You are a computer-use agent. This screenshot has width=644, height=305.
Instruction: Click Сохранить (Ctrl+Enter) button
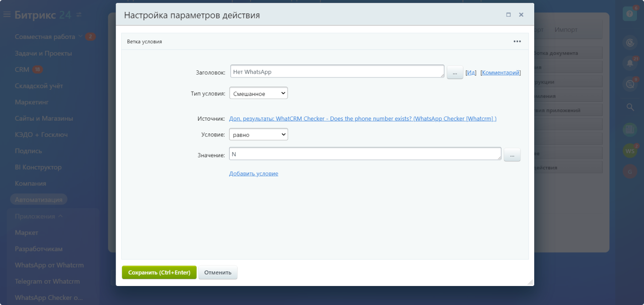coord(159,272)
